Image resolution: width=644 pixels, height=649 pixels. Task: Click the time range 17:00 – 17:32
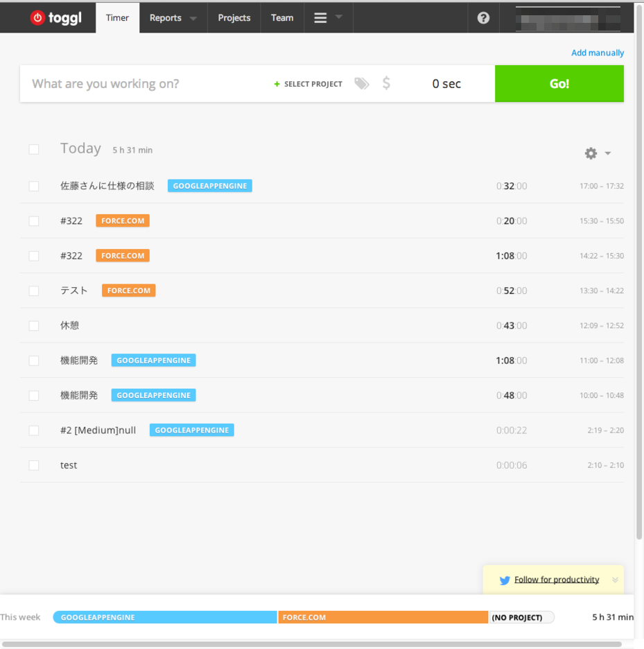[x=602, y=186]
